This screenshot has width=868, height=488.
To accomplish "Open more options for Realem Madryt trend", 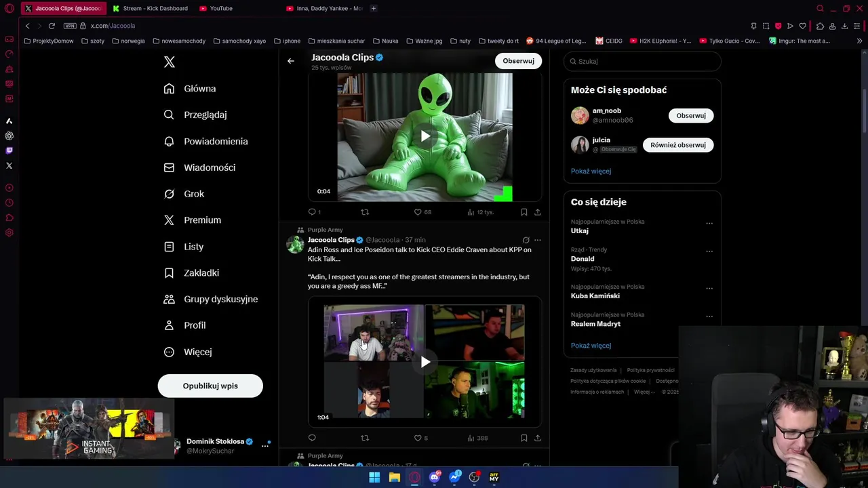I will tap(709, 317).
